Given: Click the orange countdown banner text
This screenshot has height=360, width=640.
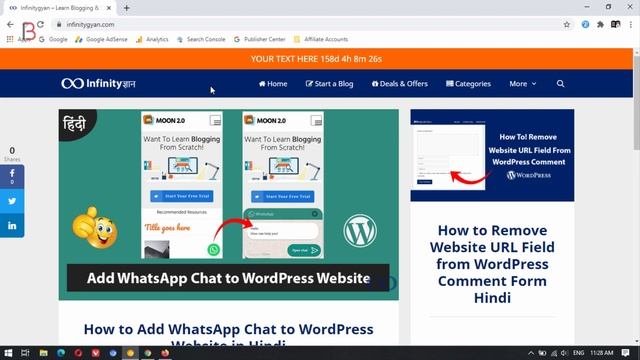Looking at the screenshot, I should click(316, 59).
